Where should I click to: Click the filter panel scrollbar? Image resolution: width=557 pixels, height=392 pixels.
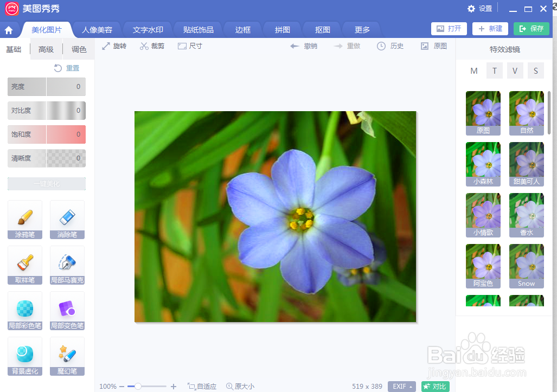click(x=549, y=113)
